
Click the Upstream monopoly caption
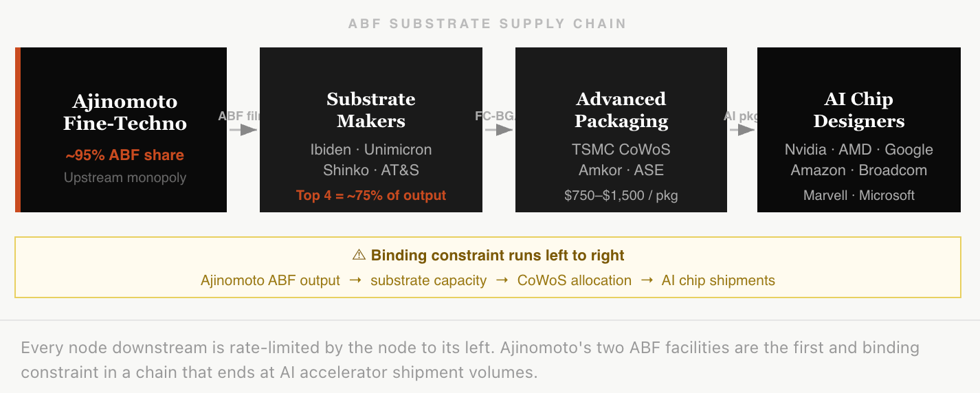(x=125, y=178)
